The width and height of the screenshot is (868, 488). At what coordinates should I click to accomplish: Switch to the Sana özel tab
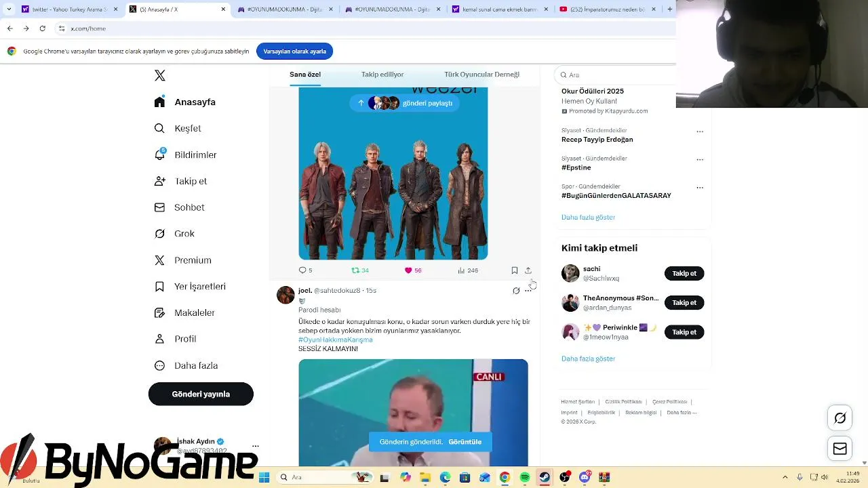305,75
